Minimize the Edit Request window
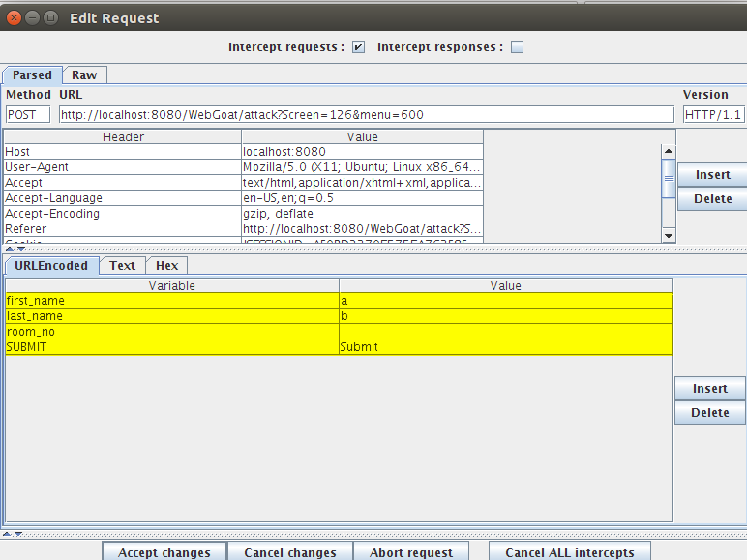Screen dimensions: 747x560 click(32, 18)
